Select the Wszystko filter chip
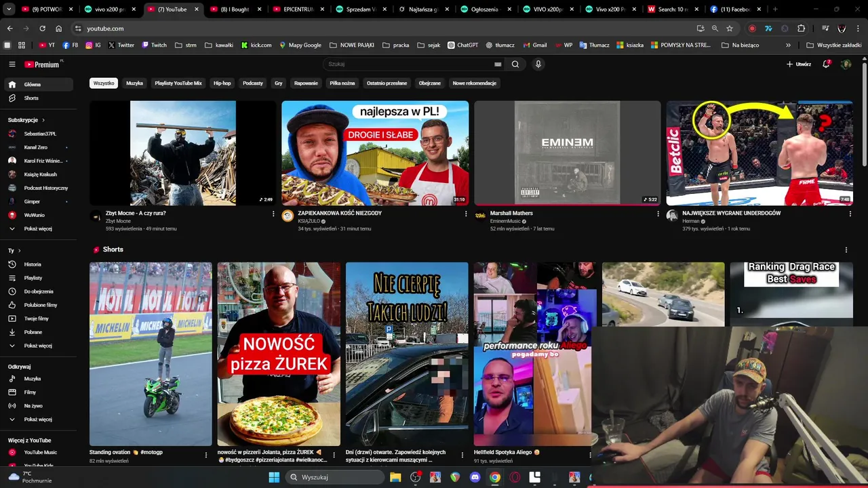This screenshot has height=488, width=868. tap(104, 83)
